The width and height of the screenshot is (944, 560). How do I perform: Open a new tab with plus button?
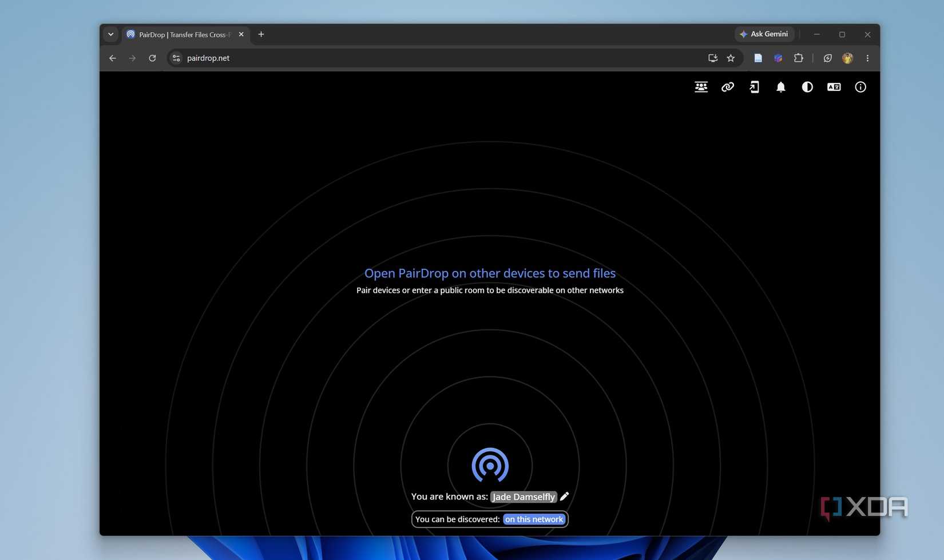point(261,34)
